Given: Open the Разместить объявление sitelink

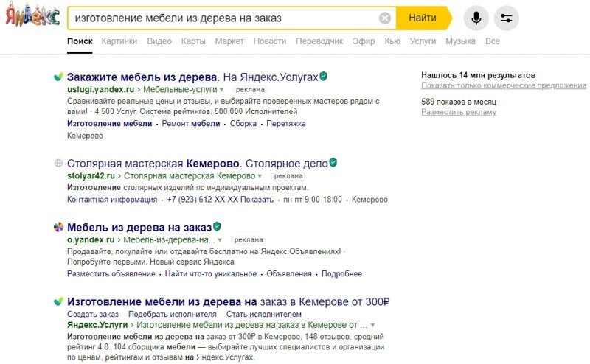Looking at the screenshot, I should pos(111,274).
